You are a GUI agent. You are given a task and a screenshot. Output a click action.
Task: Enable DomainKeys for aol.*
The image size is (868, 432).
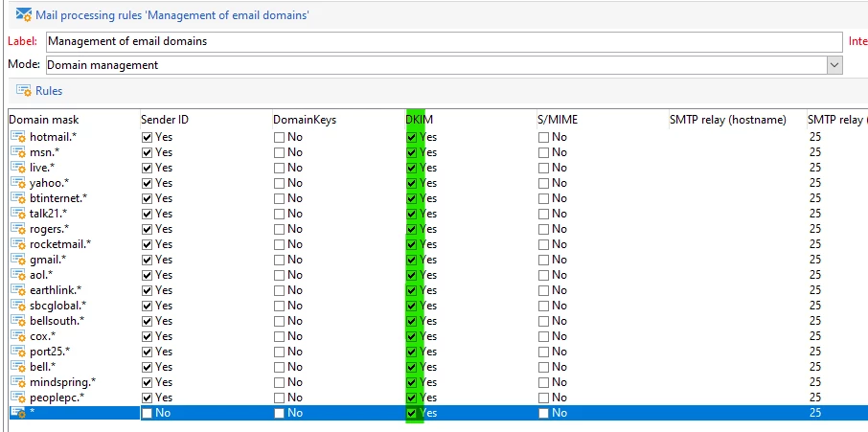click(279, 275)
